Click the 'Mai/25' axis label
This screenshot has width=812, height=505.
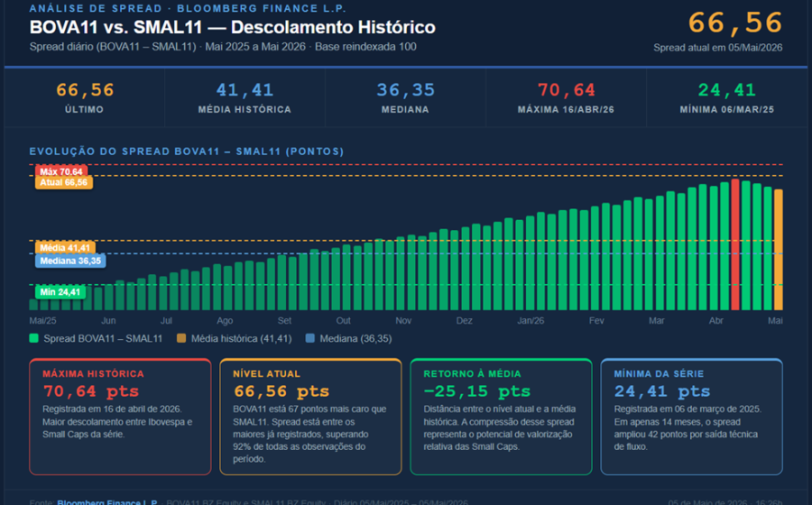[x=42, y=321]
